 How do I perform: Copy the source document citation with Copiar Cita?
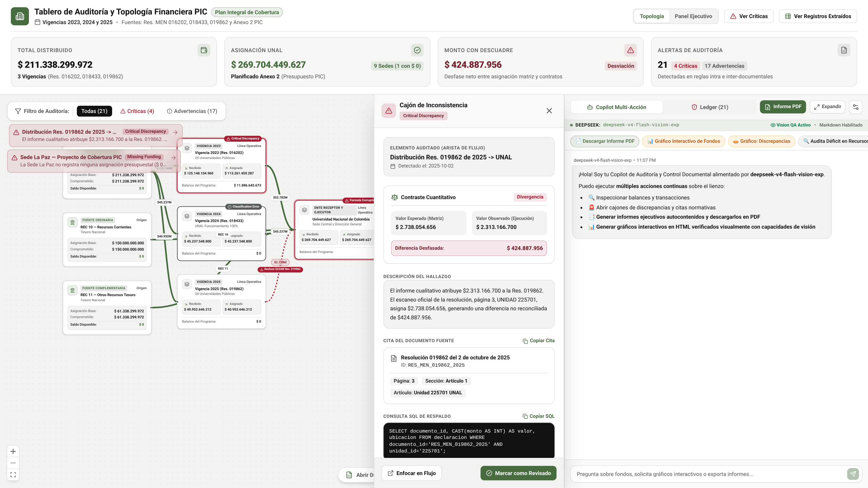click(539, 341)
